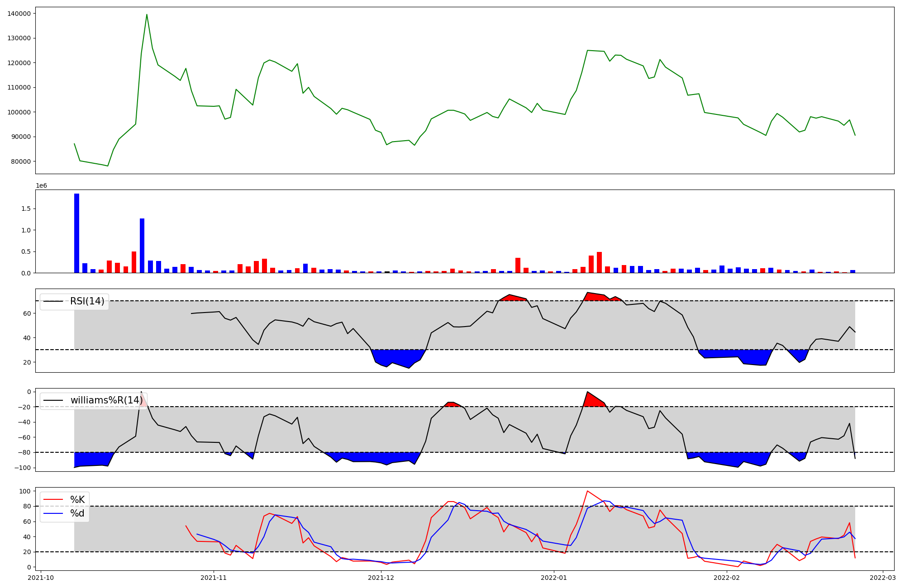Click the 2021-10 x-axis date label
The width and height of the screenshot is (905, 588).
click(41, 578)
